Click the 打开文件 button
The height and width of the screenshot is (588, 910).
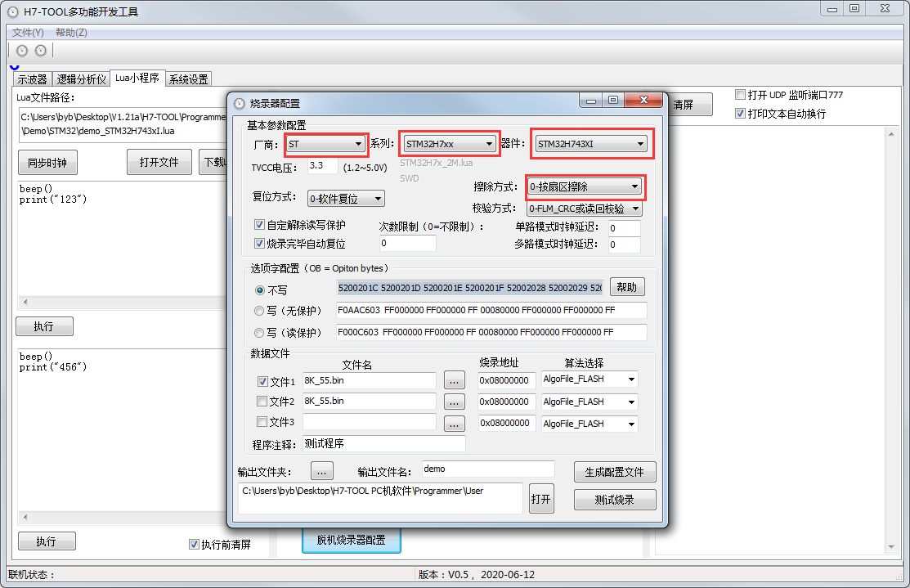click(x=159, y=162)
